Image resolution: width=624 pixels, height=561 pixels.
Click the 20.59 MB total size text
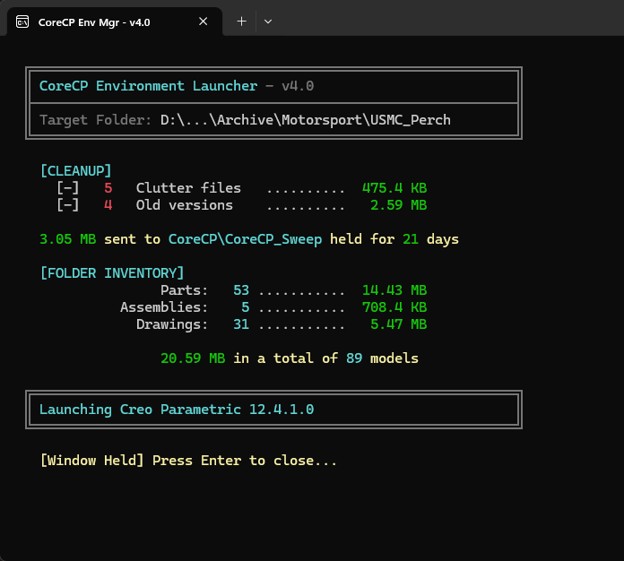(193, 358)
